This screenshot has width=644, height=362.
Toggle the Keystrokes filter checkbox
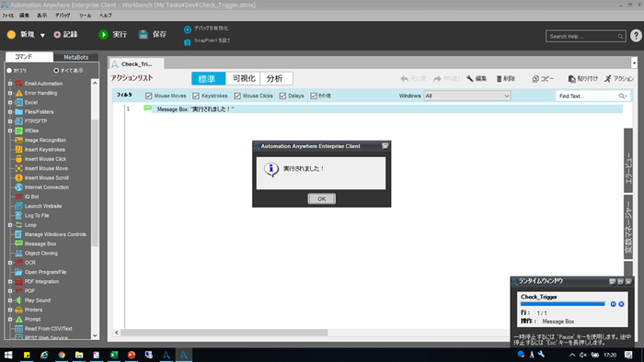[196, 96]
